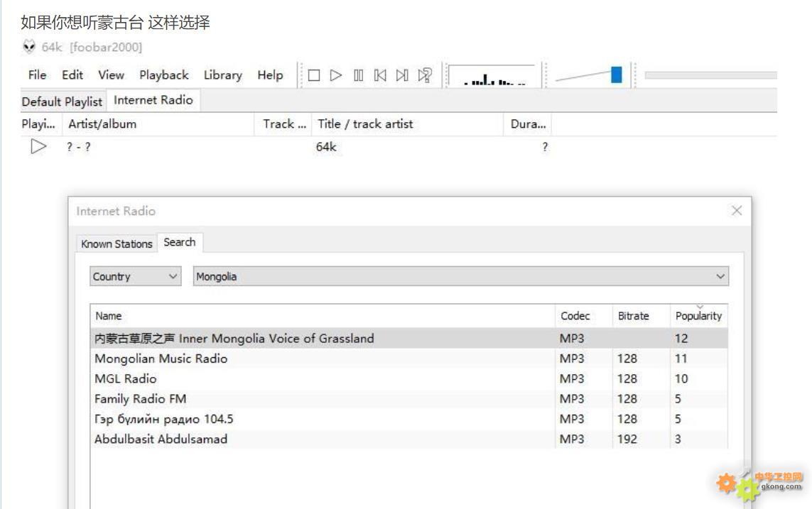This screenshot has height=509, width=812.
Task: Open the Country filter dropdown
Action: coord(136,277)
